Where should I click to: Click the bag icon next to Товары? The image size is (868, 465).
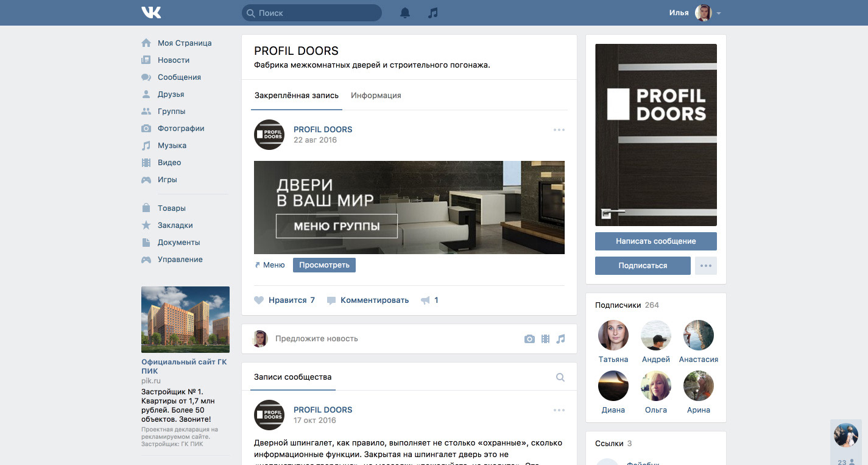(x=146, y=208)
